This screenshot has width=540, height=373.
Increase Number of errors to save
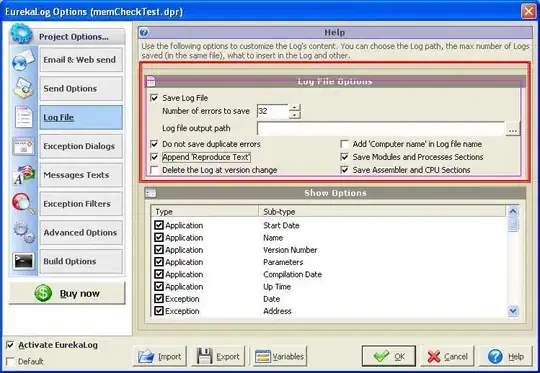coord(294,108)
